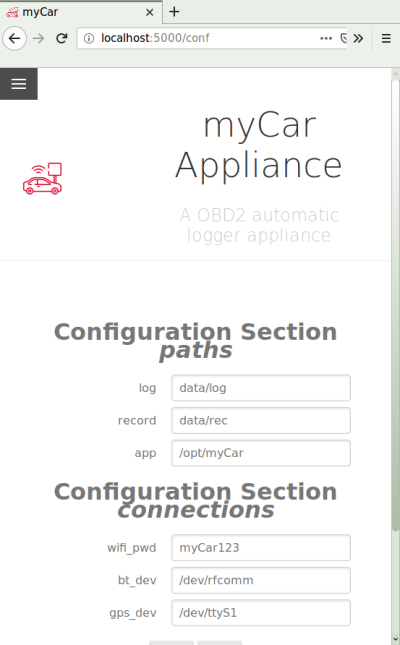
Task: Click the gps_dev input containing /dev/ttyS1
Action: coord(261,613)
